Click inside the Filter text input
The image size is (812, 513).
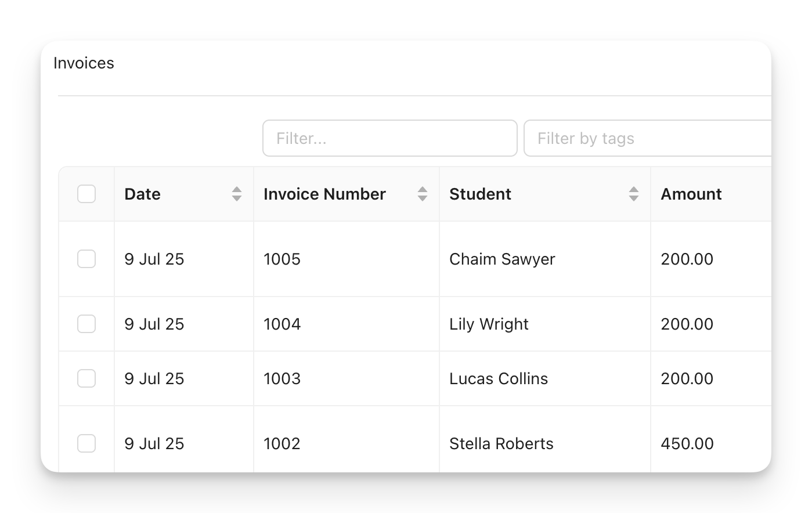389,138
